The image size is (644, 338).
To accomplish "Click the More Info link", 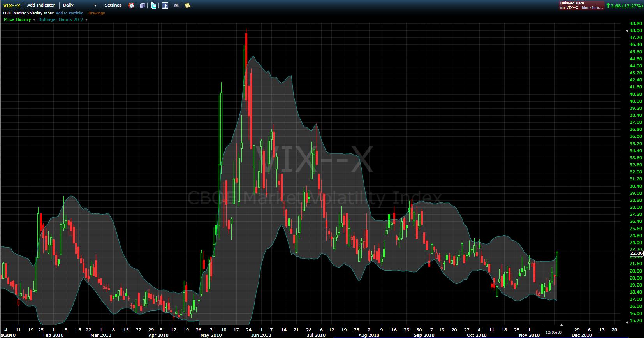I will [x=592, y=8].
